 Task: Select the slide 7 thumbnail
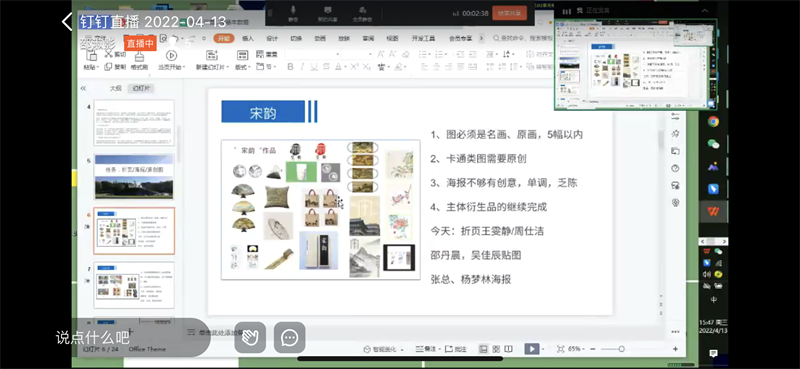pyautogui.click(x=134, y=285)
